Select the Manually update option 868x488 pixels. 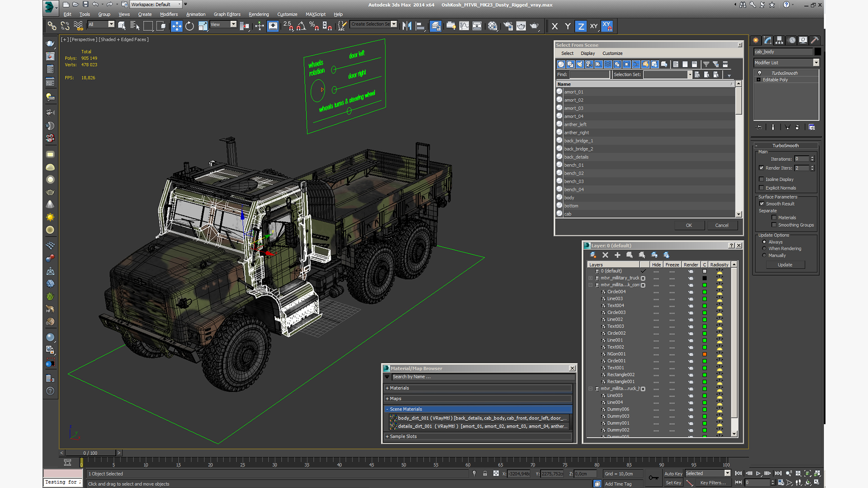(x=764, y=255)
